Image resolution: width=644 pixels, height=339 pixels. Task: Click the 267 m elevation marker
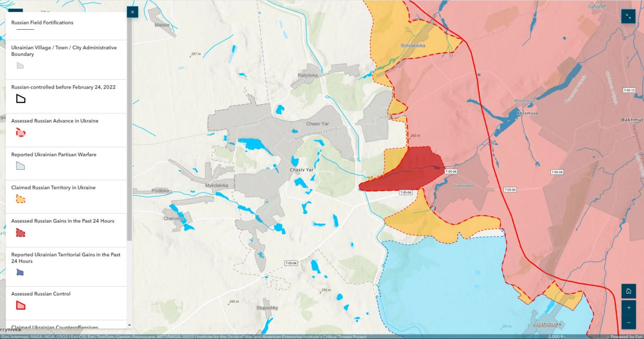(x=195, y=54)
